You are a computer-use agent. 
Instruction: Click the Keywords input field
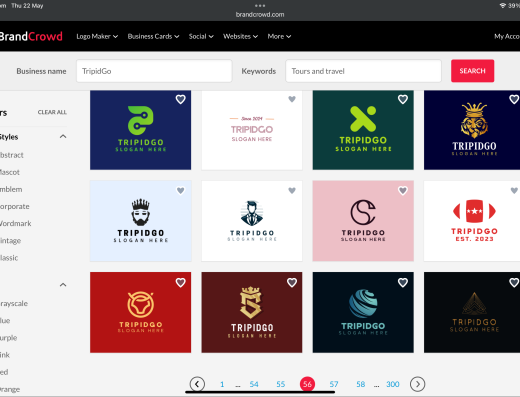pyautogui.click(x=363, y=71)
